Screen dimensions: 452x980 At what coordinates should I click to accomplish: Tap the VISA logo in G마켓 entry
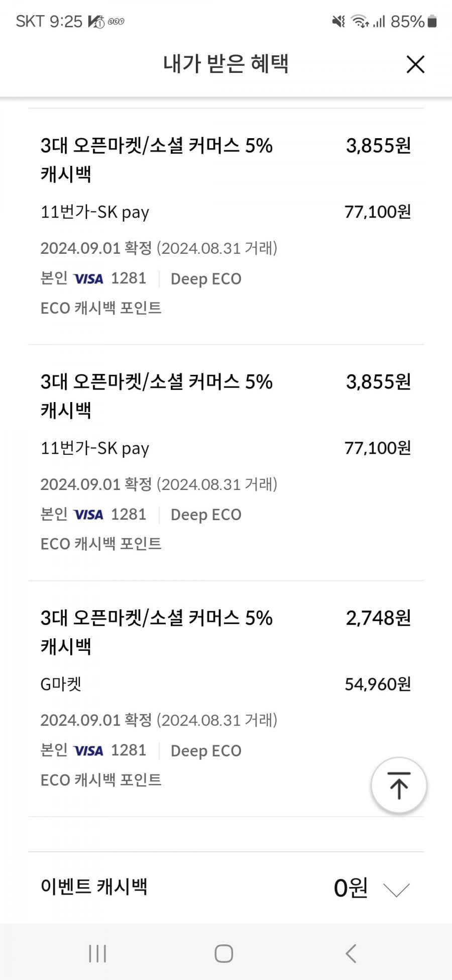click(88, 751)
